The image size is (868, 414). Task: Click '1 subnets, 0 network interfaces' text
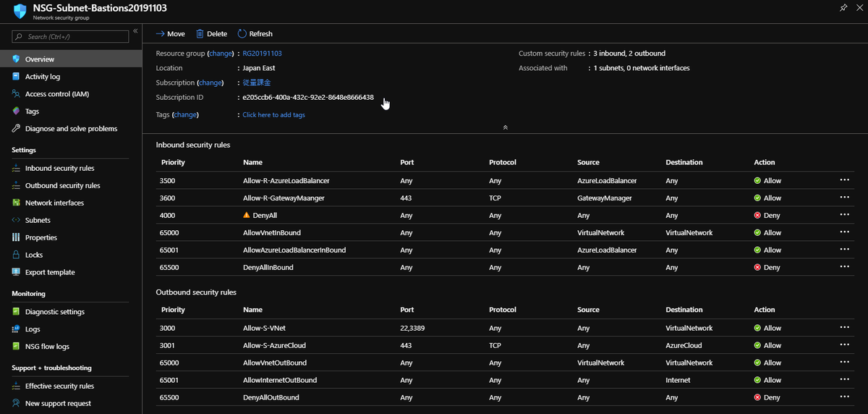(642, 68)
